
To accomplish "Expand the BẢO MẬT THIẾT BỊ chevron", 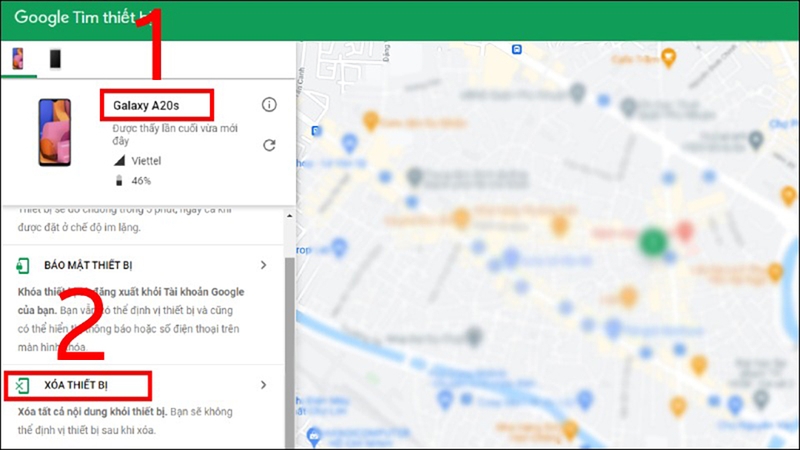I will [x=263, y=265].
